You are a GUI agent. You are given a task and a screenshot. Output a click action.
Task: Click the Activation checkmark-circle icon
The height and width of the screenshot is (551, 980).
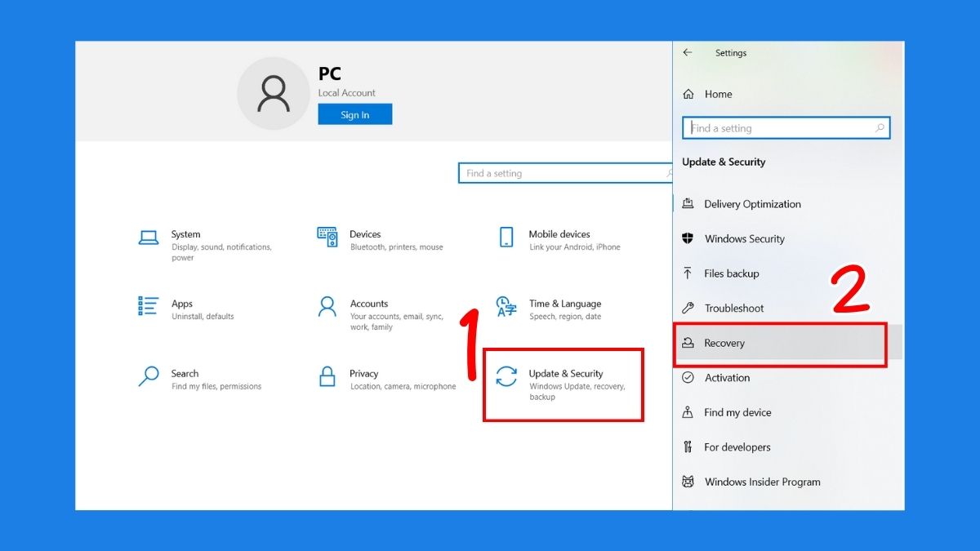688,377
